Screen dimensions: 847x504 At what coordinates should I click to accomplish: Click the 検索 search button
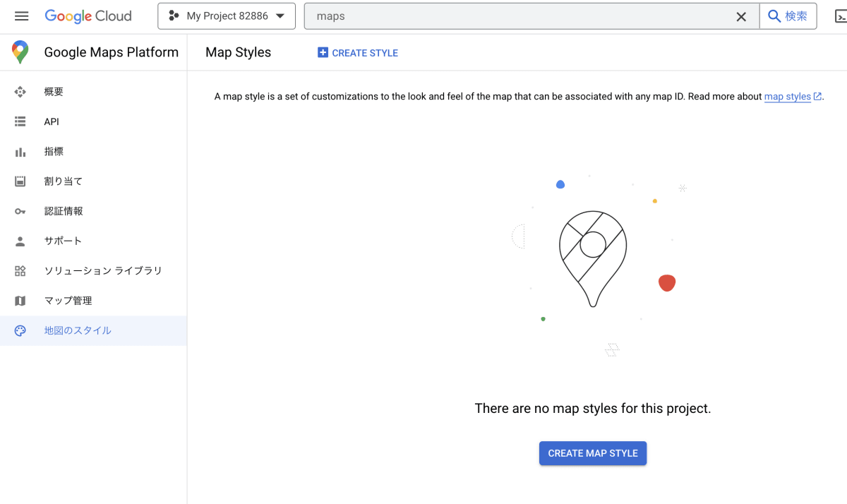click(788, 16)
